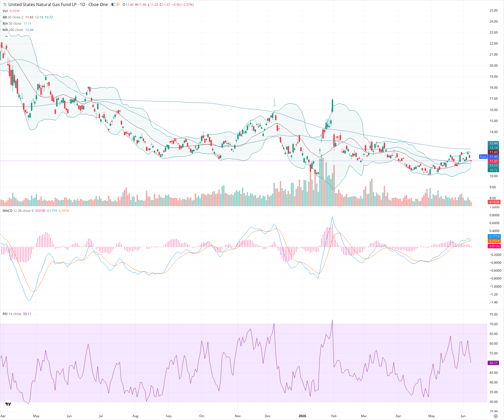This screenshot has width=504, height=420.
Task: Select the Vol 4.16M indicator legend
Action: 11,11
